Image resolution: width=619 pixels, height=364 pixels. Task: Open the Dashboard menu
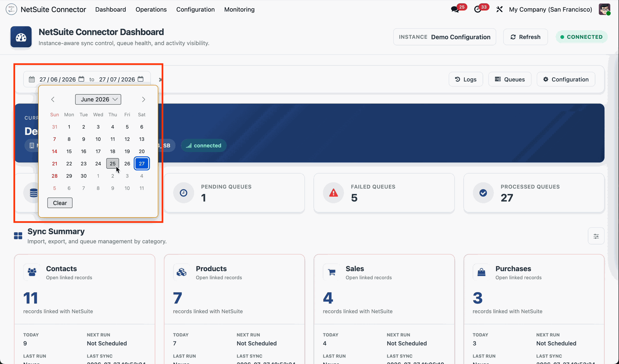click(x=111, y=9)
